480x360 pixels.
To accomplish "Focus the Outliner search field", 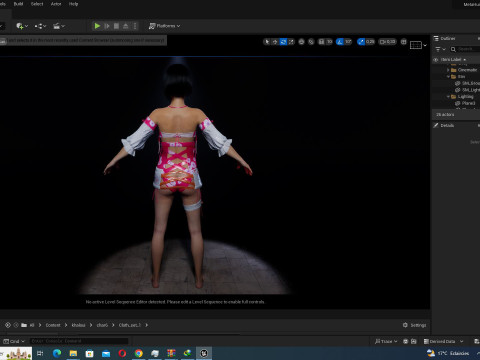I will click(465, 49).
